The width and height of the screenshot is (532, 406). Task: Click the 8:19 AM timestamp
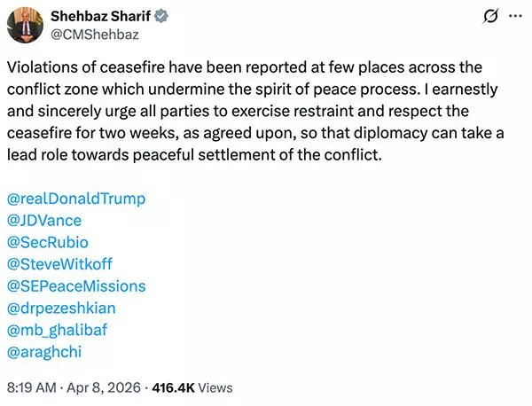pos(33,387)
